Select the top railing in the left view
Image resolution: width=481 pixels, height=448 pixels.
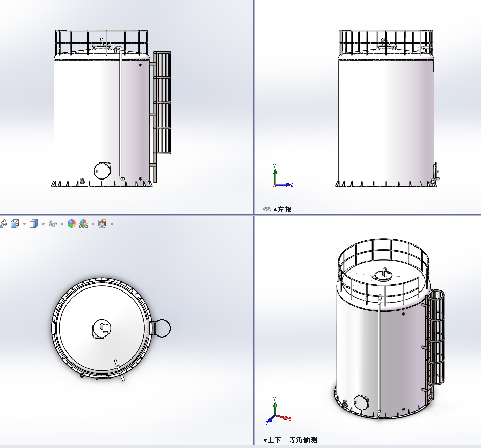tap(386, 42)
